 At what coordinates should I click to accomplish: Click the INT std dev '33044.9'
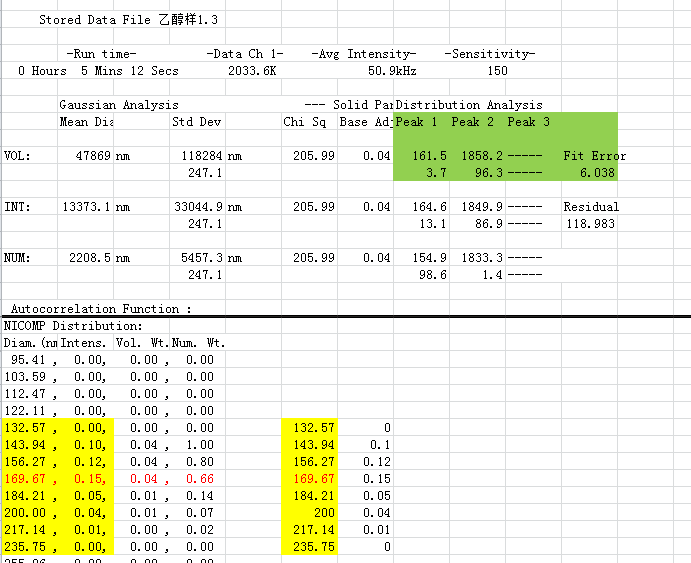[x=198, y=207]
